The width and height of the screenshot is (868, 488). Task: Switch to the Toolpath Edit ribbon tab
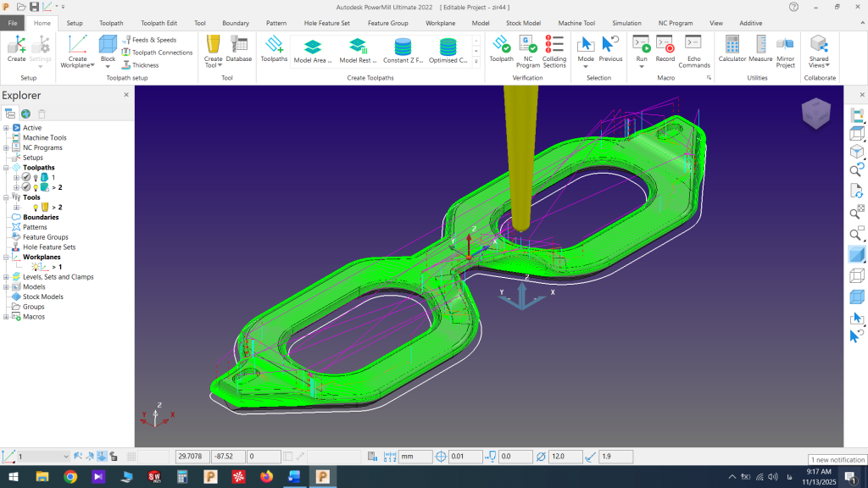(159, 23)
